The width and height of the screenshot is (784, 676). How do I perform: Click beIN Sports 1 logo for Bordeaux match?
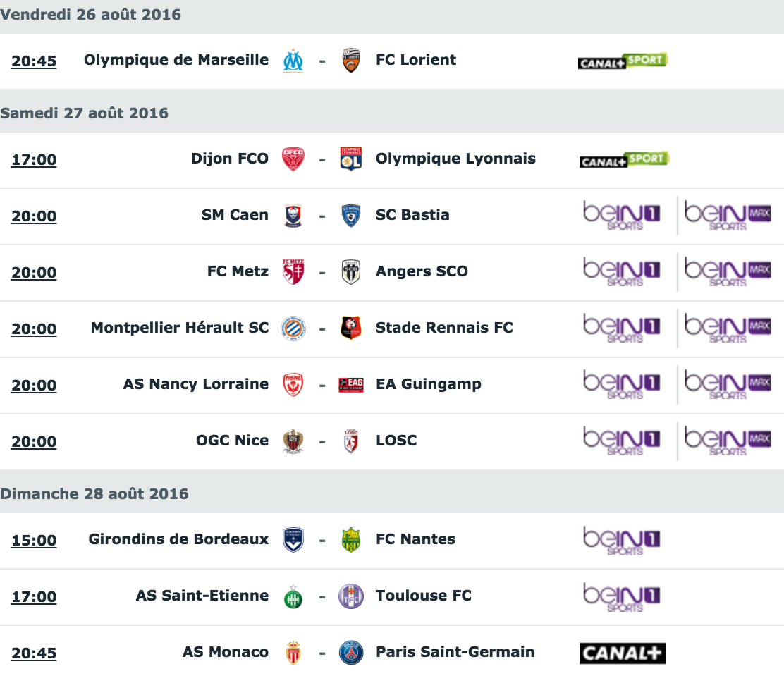[622, 540]
